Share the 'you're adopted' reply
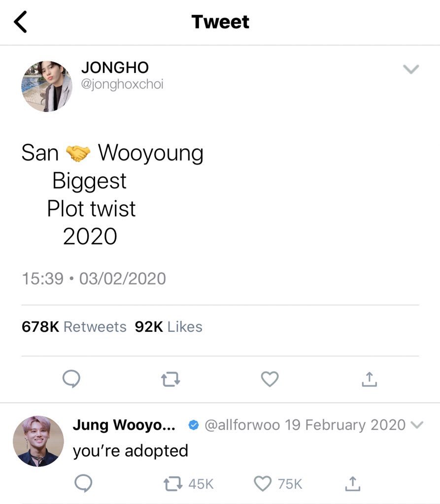 coord(353,484)
